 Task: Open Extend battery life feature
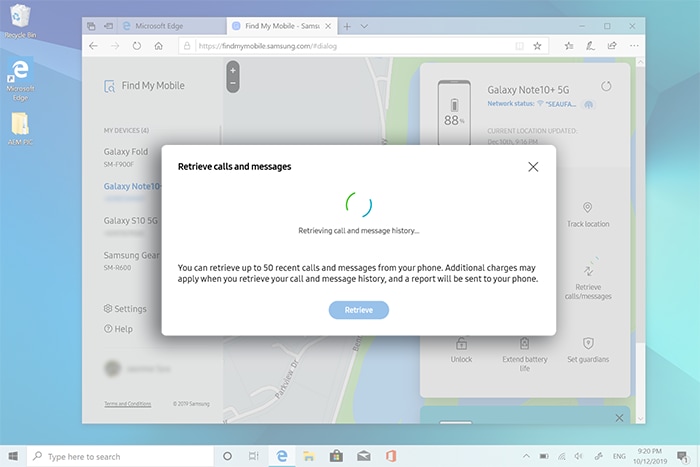525,355
